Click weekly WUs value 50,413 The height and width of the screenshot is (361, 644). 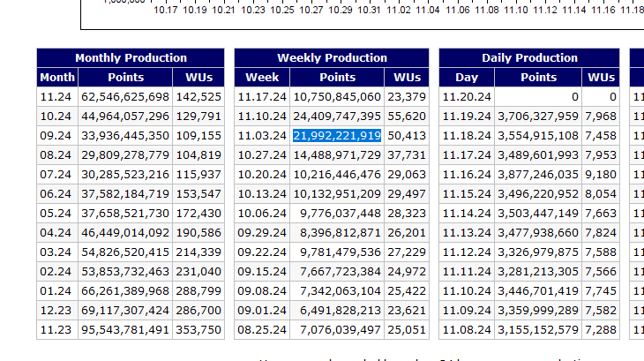tap(407, 136)
